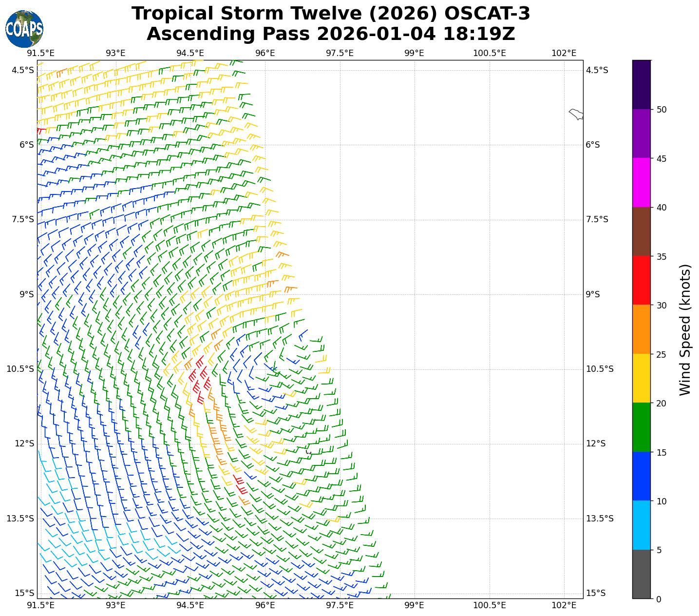Click the 10.5°S label on the left axis
699x616 pixels.
(20, 369)
